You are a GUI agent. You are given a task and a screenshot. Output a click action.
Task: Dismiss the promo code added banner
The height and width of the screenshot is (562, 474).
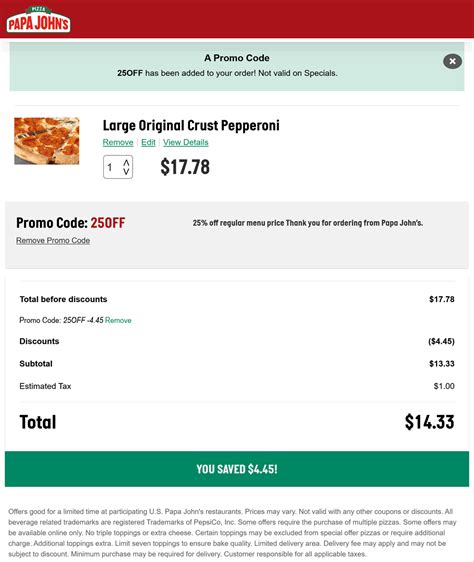452,61
